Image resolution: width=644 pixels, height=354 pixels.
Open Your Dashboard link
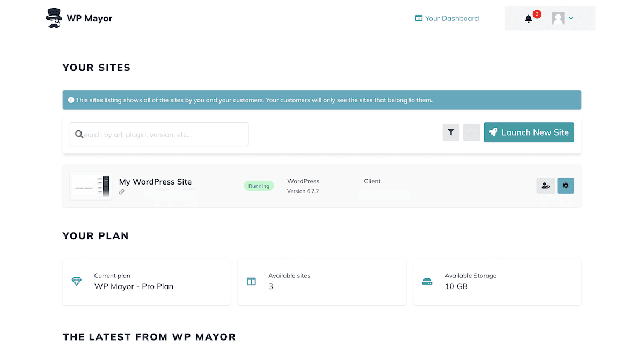point(451,18)
